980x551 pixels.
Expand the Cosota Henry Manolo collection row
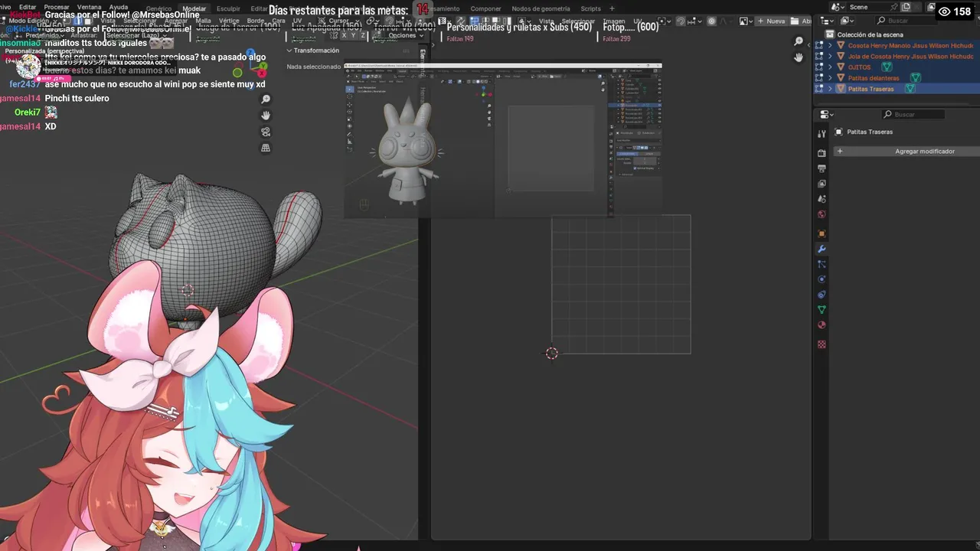(830, 46)
